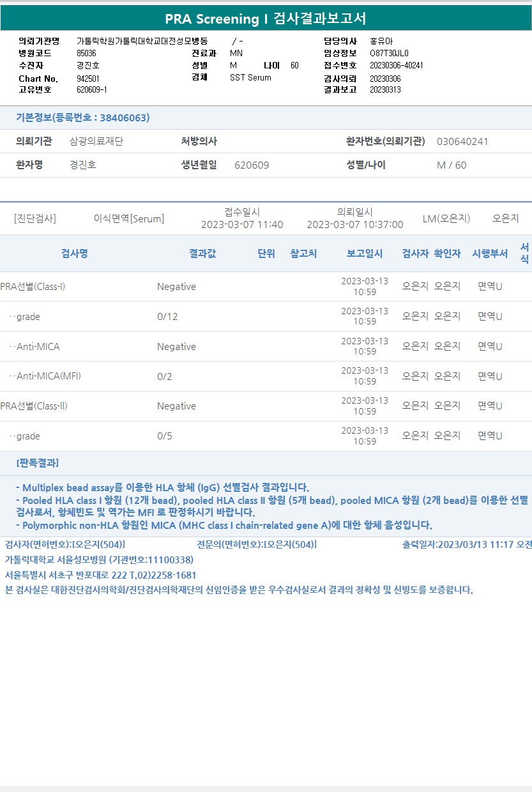This screenshot has width=532, height=792.
Task: Select the 'Multiplex bead assay' interpretation line
Action: point(162,487)
